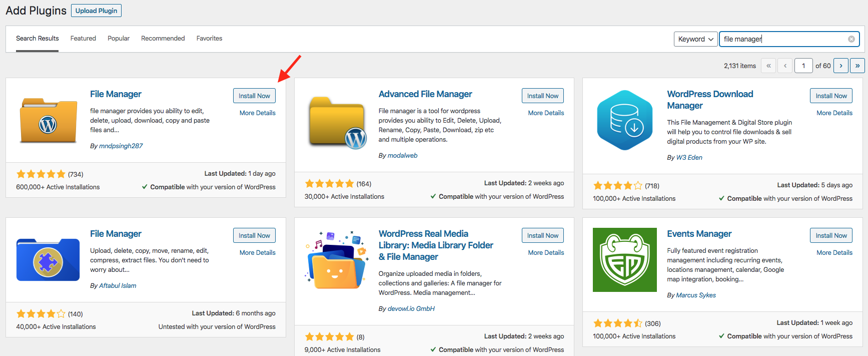Visit author Aftabul Islam's profile link
Viewport: 868px width, 356px height.
[x=118, y=285]
